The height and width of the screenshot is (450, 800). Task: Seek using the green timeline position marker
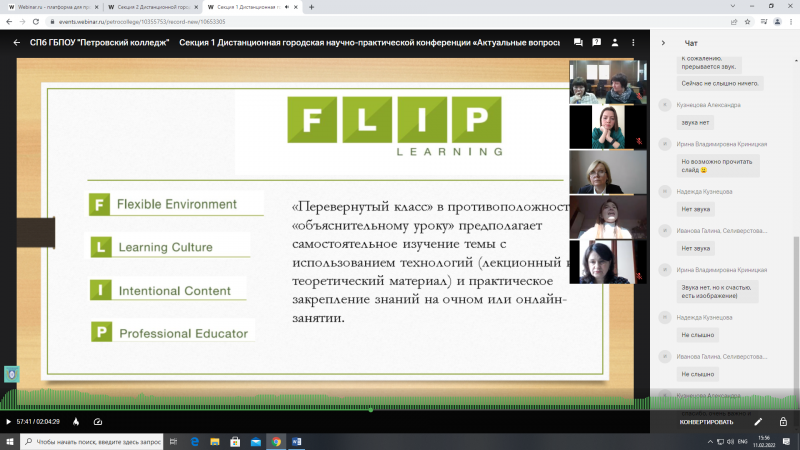pos(371,410)
